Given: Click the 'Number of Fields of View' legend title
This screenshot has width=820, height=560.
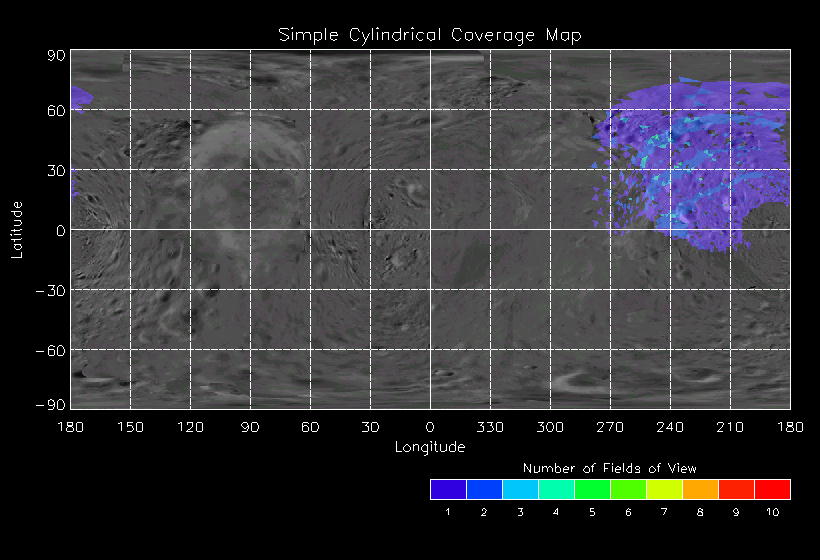Looking at the screenshot, I should [x=610, y=468].
